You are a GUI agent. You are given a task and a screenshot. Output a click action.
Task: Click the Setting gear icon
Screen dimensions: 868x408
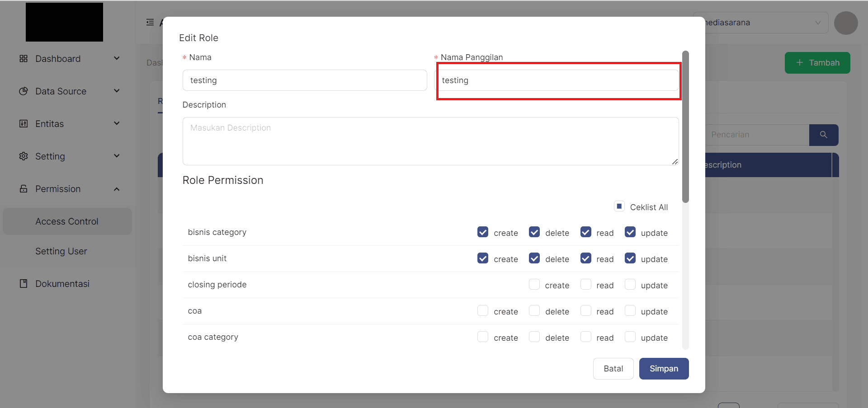coord(24,156)
